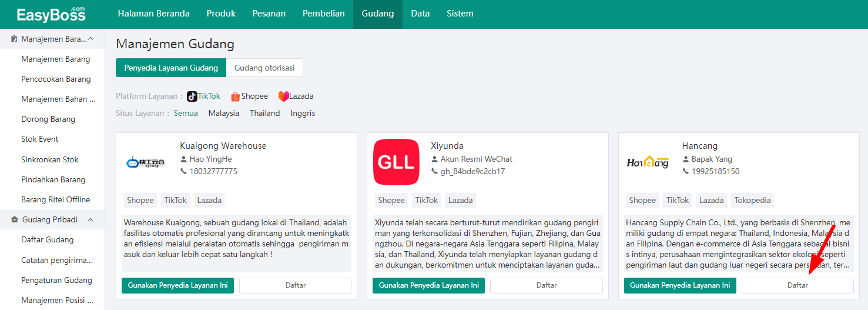868x310 pixels.
Task: Open Stok Event sidebar item
Action: coord(40,139)
